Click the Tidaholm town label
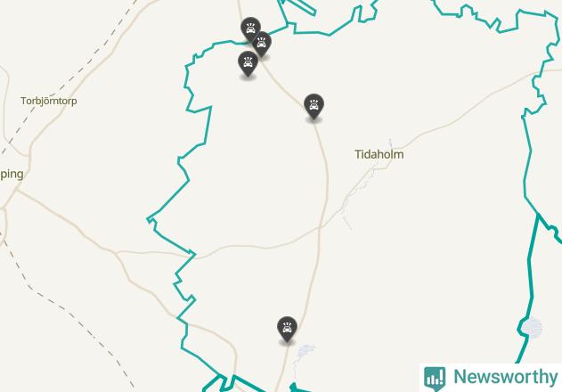The image size is (562, 392). tap(379, 155)
